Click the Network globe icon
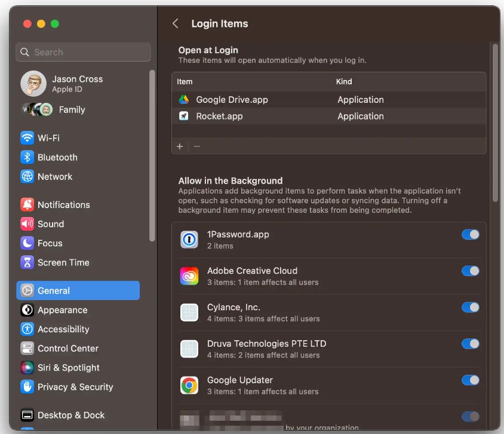504x434 pixels. [x=27, y=176]
